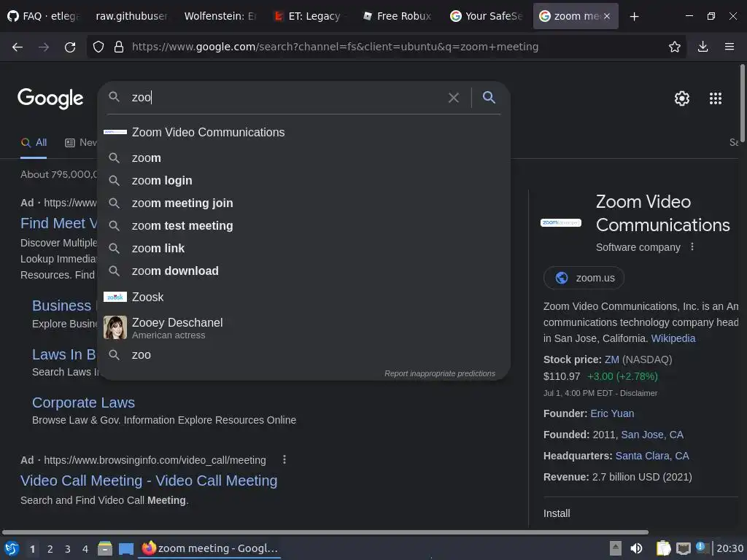Viewport: 747px width, 560px height.
Task: Close the zoom meeting tab
Action: [607, 16]
